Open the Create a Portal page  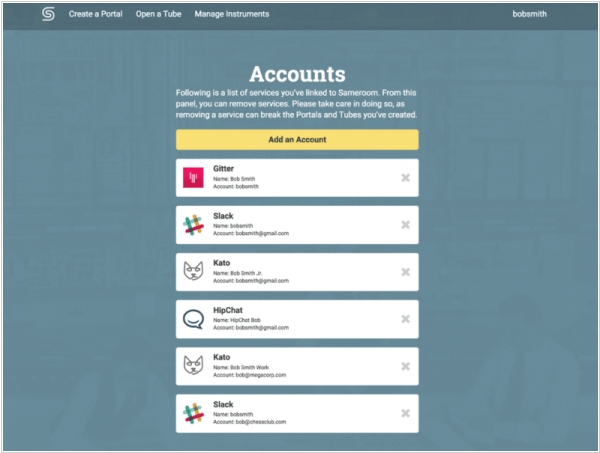pyautogui.click(x=96, y=14)
